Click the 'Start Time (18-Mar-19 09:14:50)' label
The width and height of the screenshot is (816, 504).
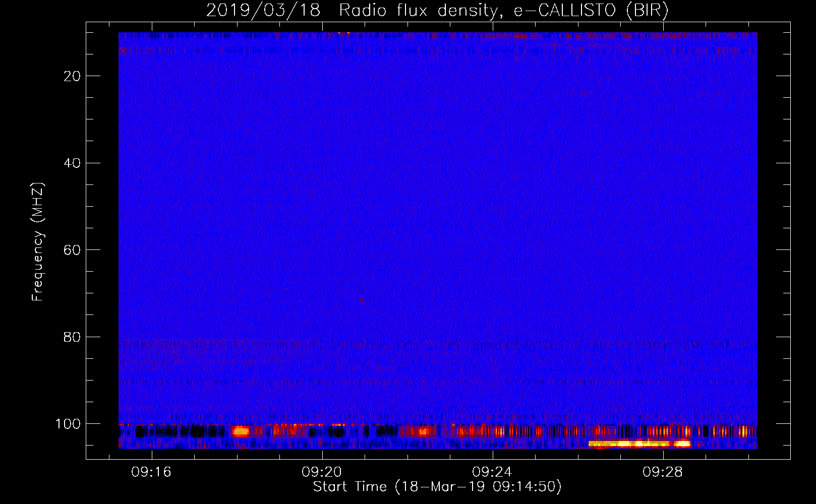coord(437,487)
